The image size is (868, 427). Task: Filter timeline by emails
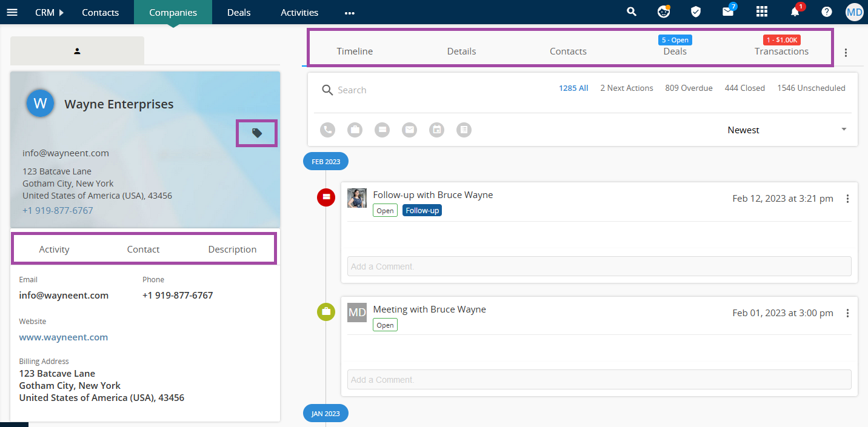[x=410, y=130]
